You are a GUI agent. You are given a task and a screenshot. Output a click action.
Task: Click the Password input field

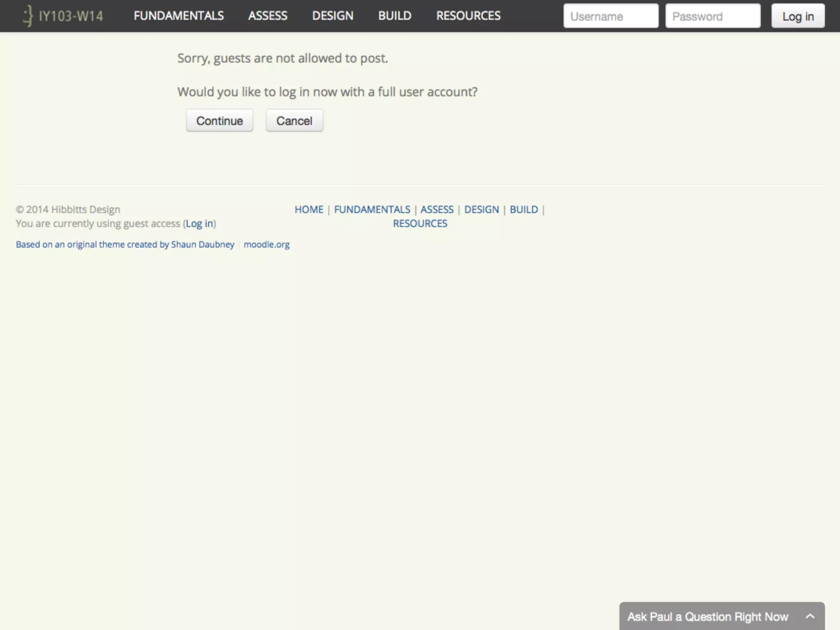click(x=712, y=16)
